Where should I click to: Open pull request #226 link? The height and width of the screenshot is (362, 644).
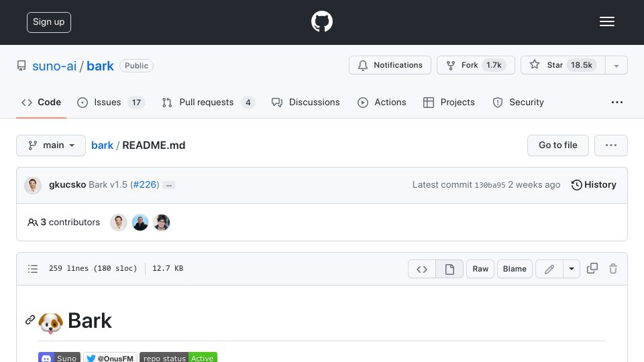click(145, 185)
